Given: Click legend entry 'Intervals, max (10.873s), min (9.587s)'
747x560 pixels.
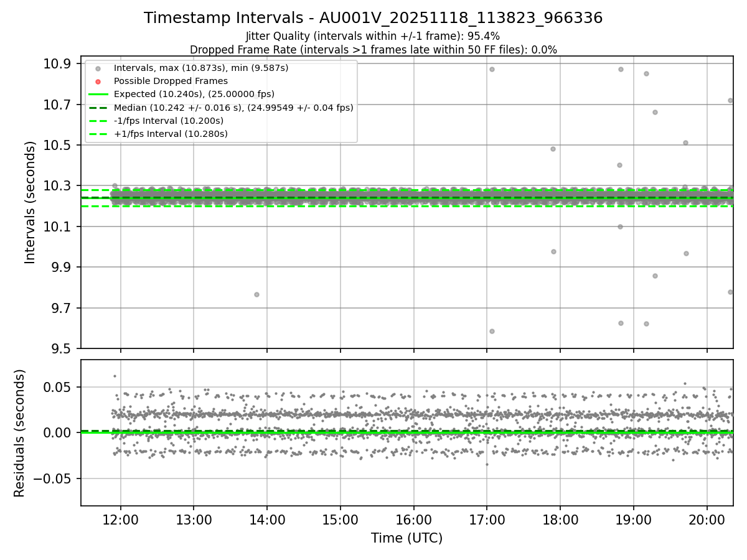Looking at the screenshot, I should click(x=201, y=68).
